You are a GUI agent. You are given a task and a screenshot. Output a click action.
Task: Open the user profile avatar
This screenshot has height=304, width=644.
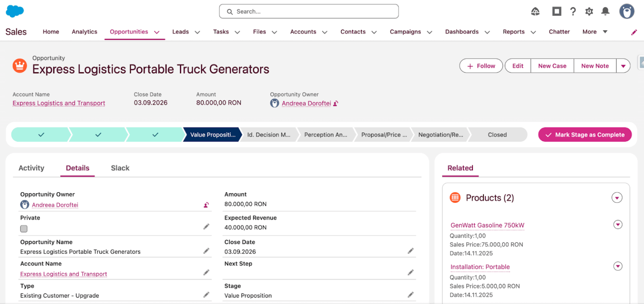tap(627, 11)
